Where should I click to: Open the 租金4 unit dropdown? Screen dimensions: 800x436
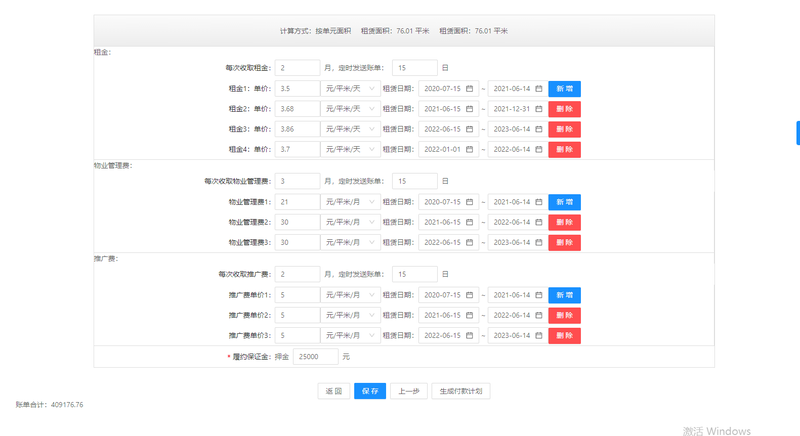351,149
